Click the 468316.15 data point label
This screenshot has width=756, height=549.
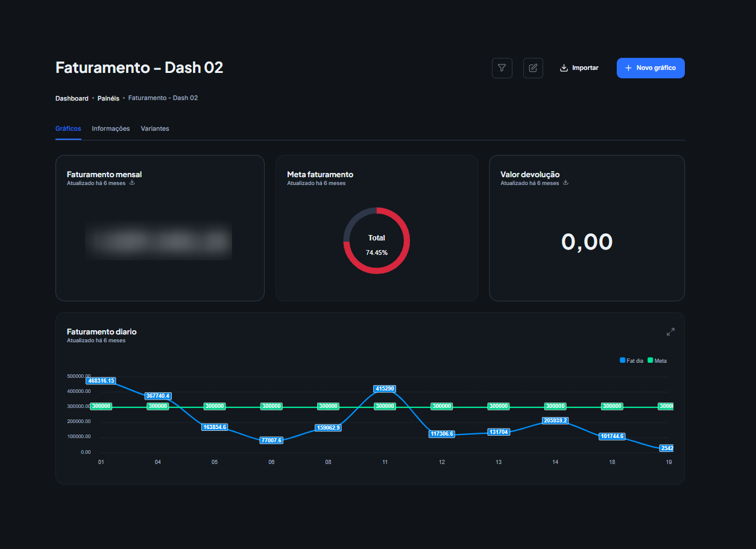click(x=101, y=381)
